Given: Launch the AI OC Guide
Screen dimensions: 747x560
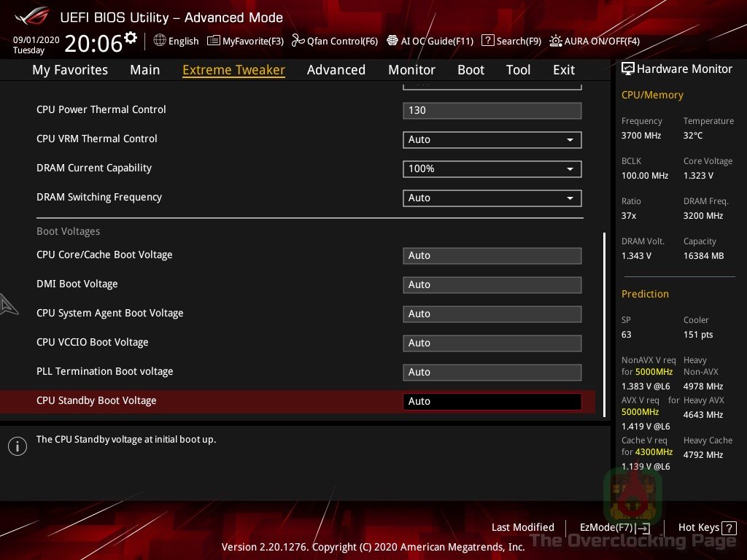Looking at the screenshot, I should (x=430, y=41).
